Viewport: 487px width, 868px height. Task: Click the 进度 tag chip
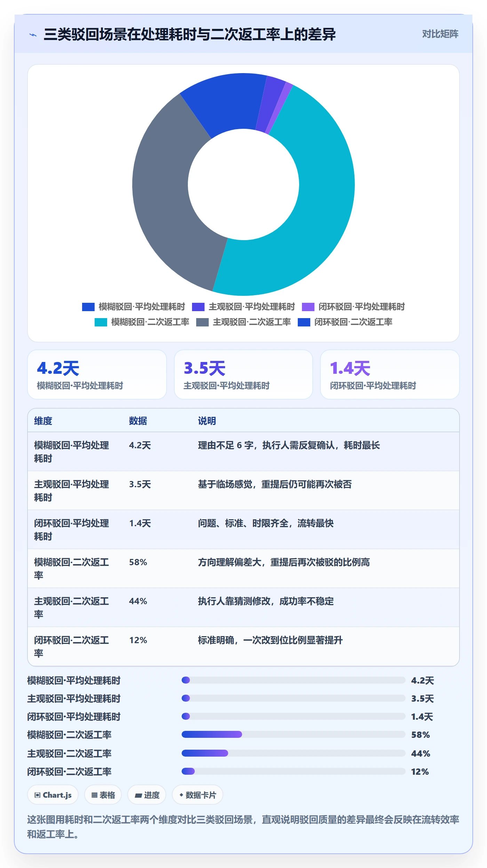pyautogui.click(x=147, y=795)
